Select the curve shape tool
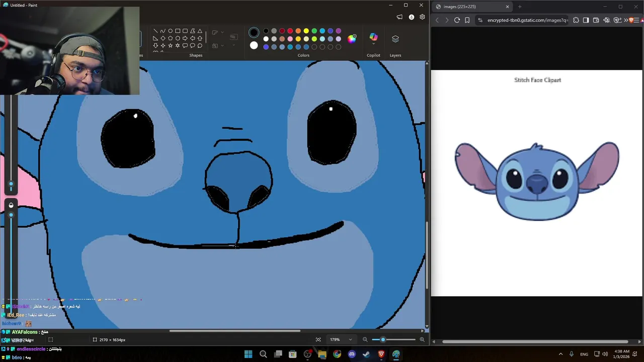 click(163, 31)
